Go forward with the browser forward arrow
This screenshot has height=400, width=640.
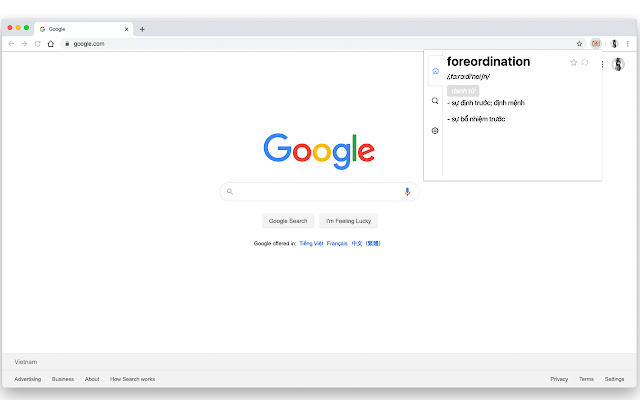[24, 44]
